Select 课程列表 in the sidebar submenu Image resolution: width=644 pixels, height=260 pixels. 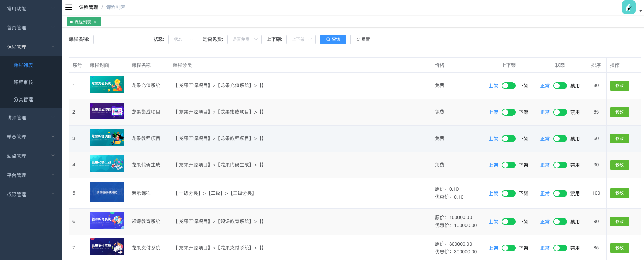pyautogui.click(x=31, y=65)
